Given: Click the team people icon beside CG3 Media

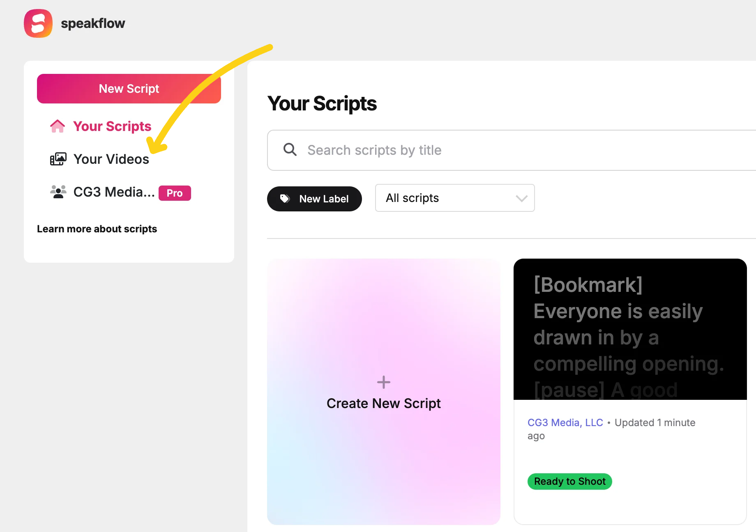Looking at the screenshot, I should click(x=58, y=192).
